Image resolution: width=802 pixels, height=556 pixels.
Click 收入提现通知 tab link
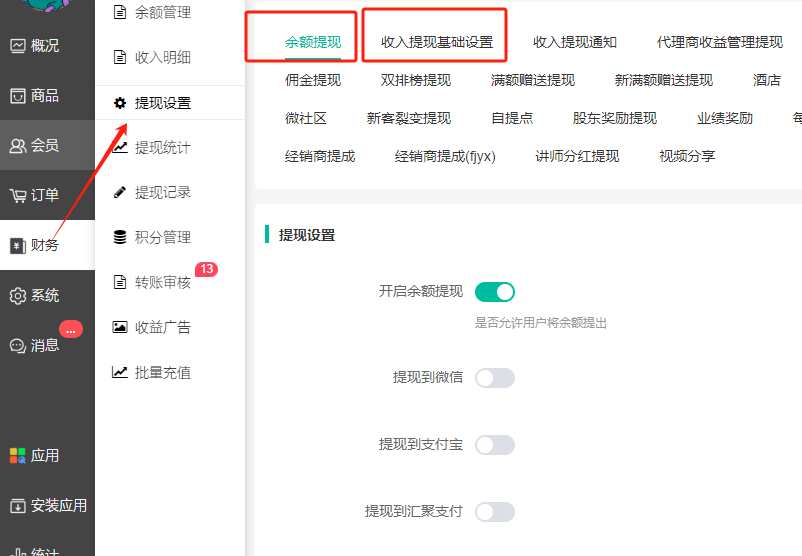pos(575,43)
